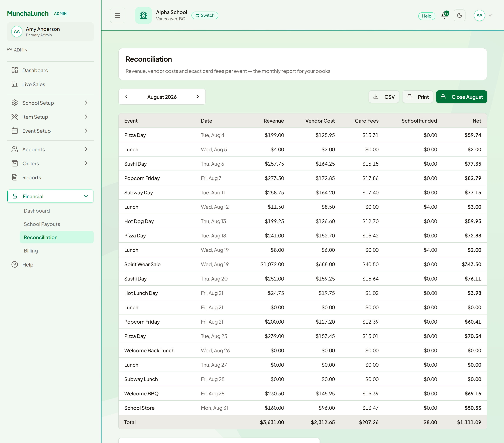Image resolution: width=504 pixels, height=443 pixels.
Task: Open the notifications bell
Action: pos(444,15)
